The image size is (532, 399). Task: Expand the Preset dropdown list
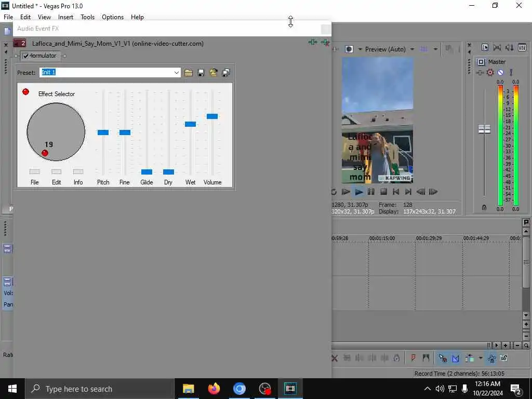coord(177,72)
